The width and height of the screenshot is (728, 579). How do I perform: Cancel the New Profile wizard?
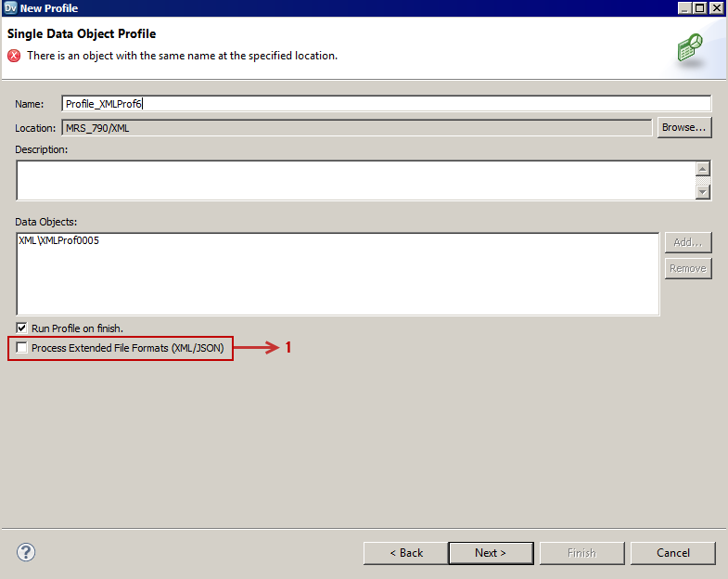tap(672, 553)
